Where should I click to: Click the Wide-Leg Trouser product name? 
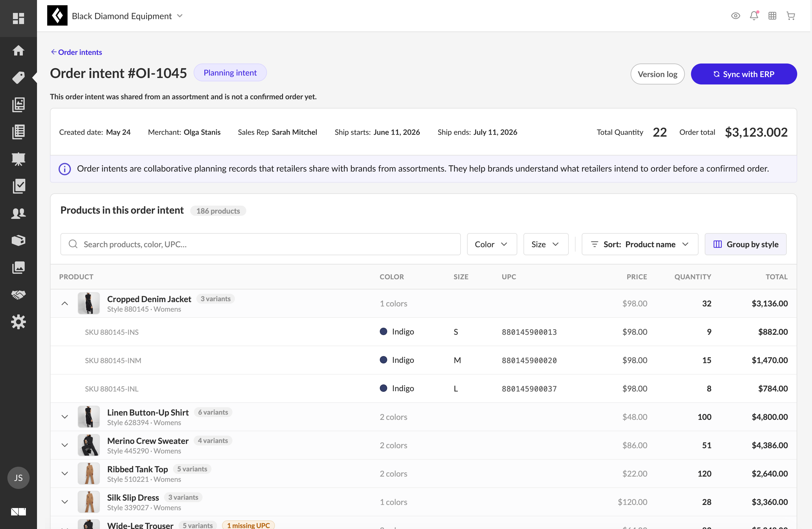click(140, 525)
